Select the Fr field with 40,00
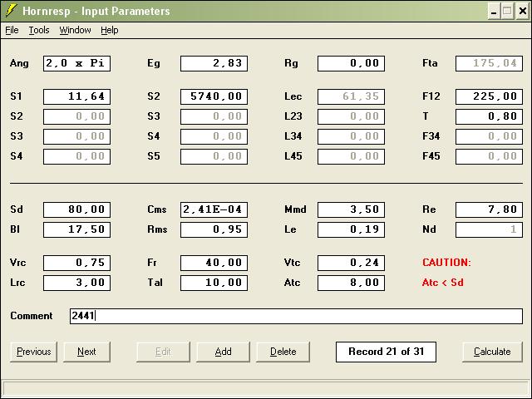Image resolution: width=532 pixels, height=399 pixels. pos(214,263)
